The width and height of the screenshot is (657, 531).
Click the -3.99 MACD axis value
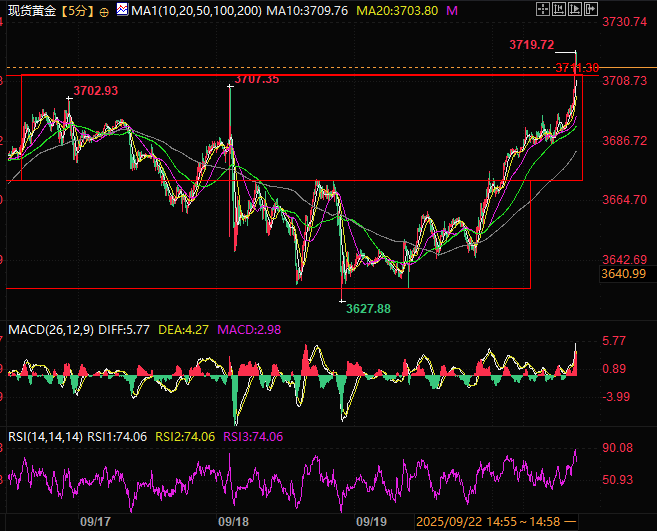tap(616, 396)
